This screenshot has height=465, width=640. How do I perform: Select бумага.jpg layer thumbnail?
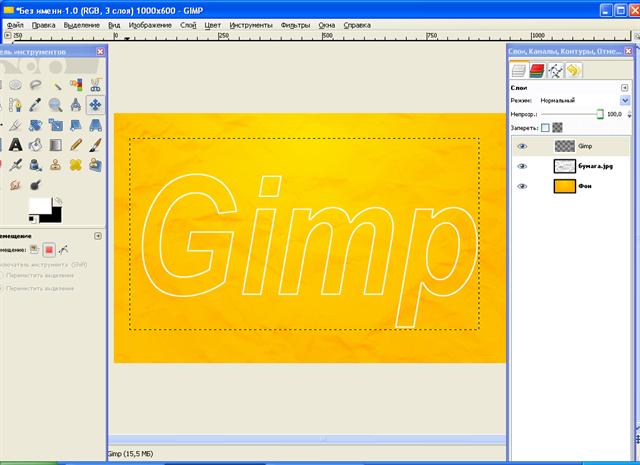click(564, 166)
